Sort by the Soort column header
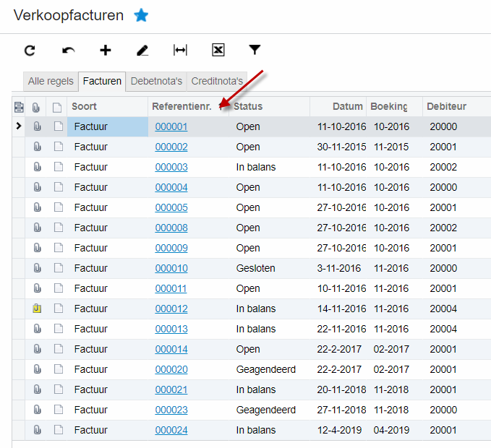 pos(84,106)
